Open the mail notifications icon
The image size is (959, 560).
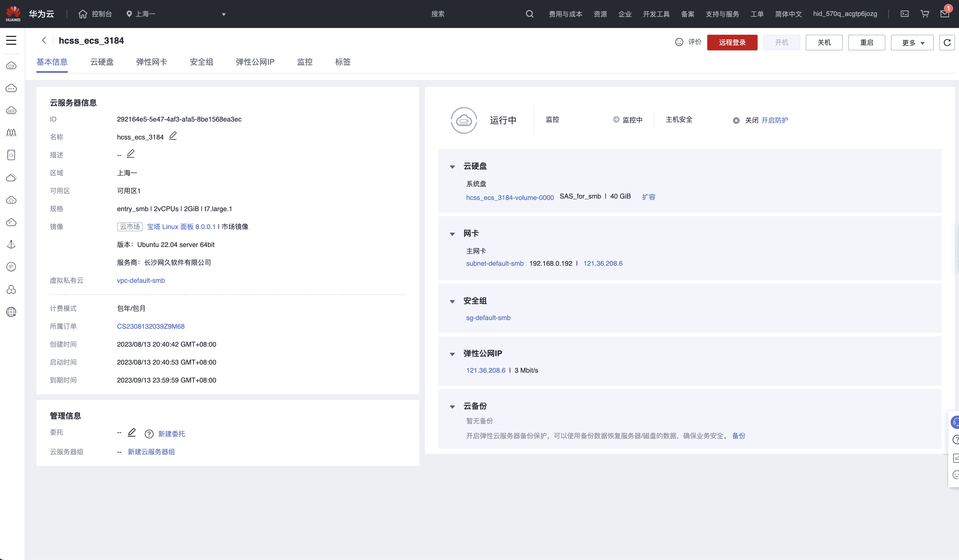[944, 14]
